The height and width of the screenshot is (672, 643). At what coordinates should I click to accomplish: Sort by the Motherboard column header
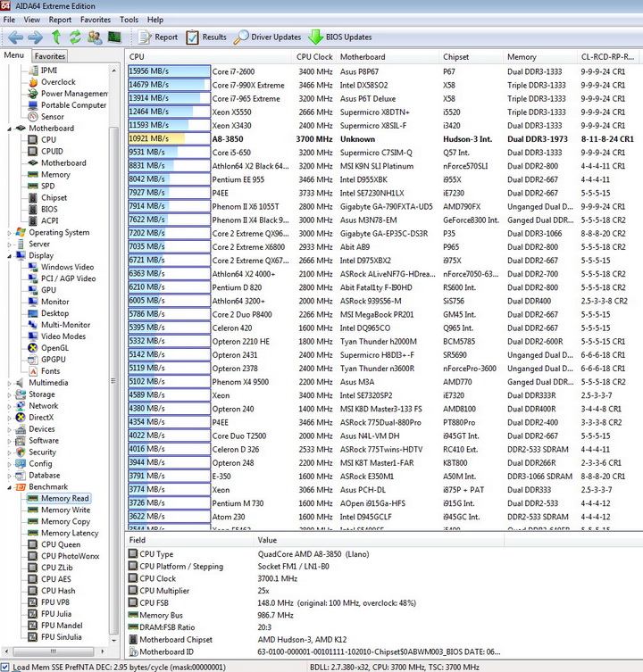click(x=388, y=56)
